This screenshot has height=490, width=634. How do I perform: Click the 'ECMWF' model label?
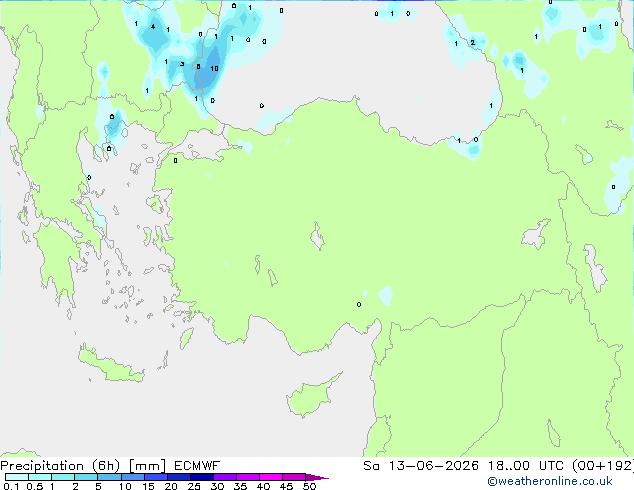tap(197, 466)
